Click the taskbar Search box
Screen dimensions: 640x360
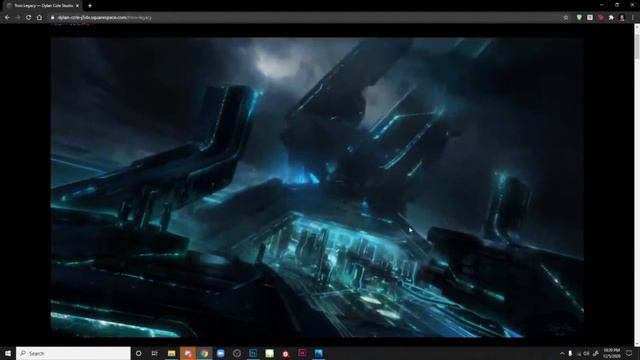(x=73, y=353)
